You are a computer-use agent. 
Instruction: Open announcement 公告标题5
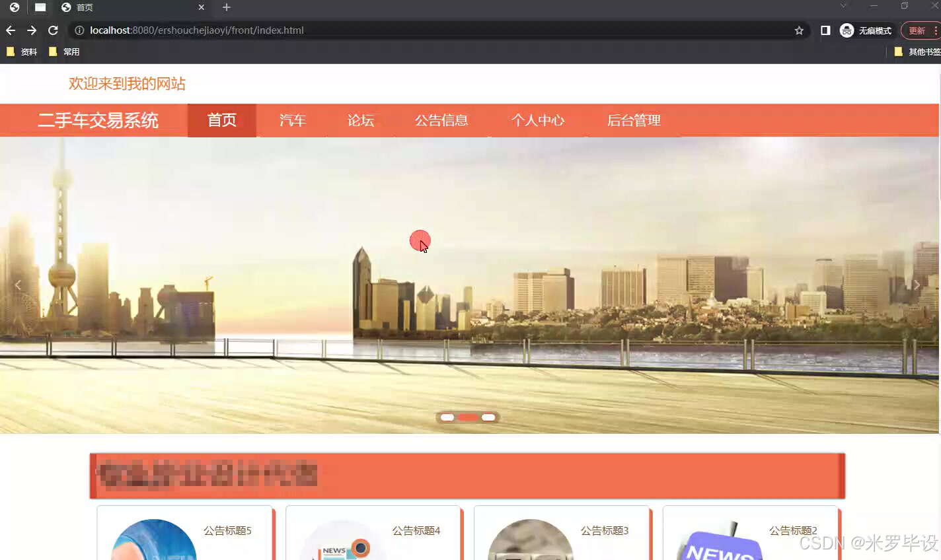(227, 530)
